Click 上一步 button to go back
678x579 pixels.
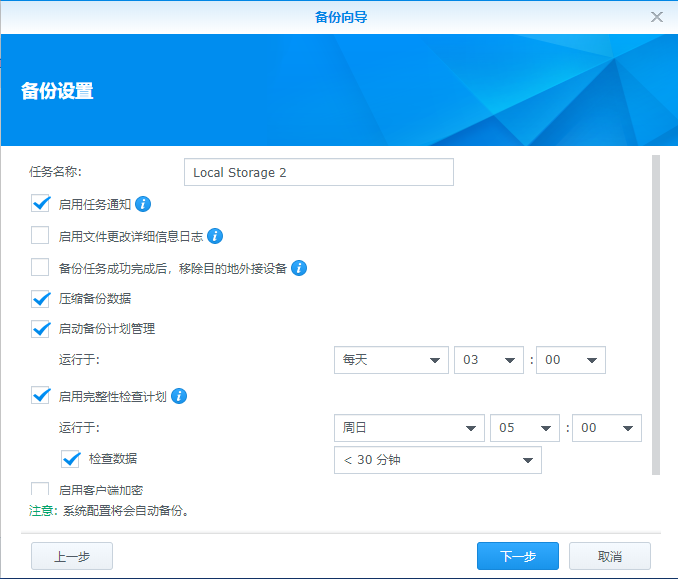(72, 556)
